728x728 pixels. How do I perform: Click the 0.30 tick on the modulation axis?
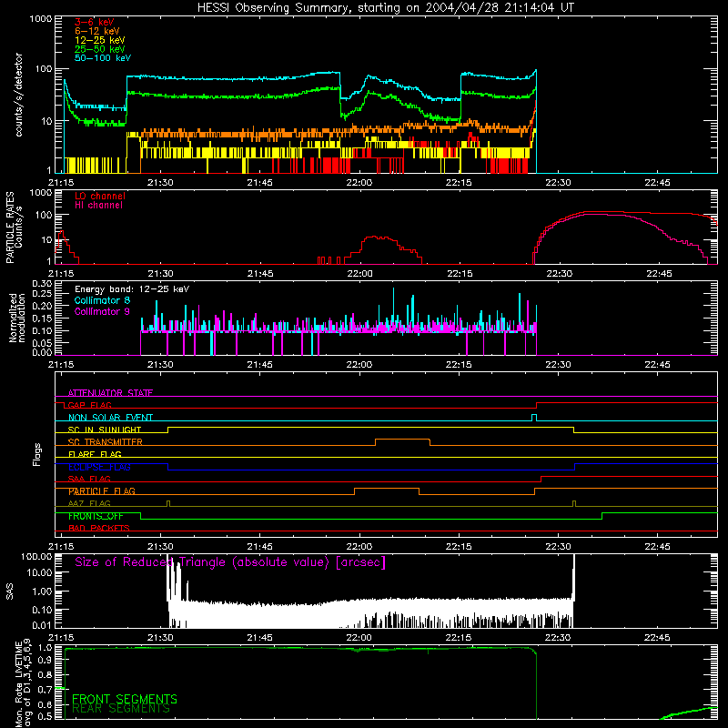(x=42, y=284)
